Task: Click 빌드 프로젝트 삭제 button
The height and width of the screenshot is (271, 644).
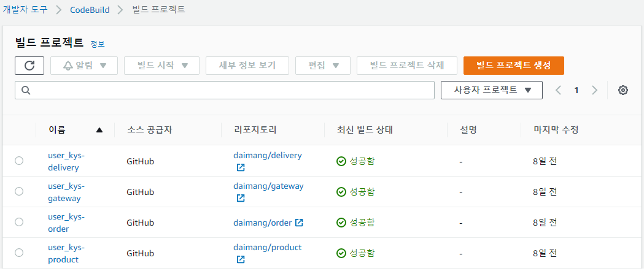Action: coord(407,66)
